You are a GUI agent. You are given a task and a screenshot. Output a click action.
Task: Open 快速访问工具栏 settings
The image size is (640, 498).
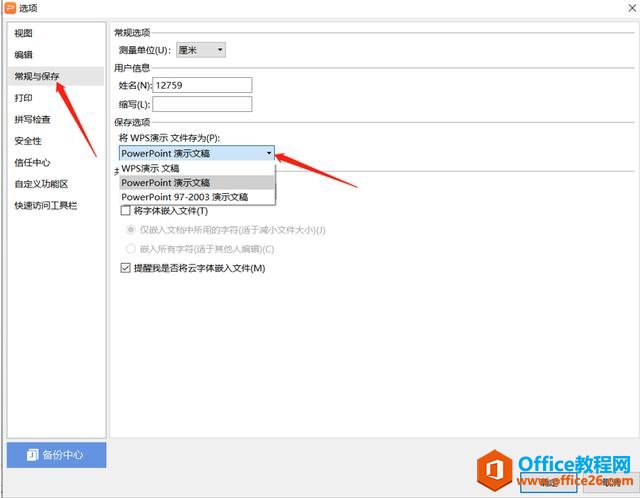[46, 206]
